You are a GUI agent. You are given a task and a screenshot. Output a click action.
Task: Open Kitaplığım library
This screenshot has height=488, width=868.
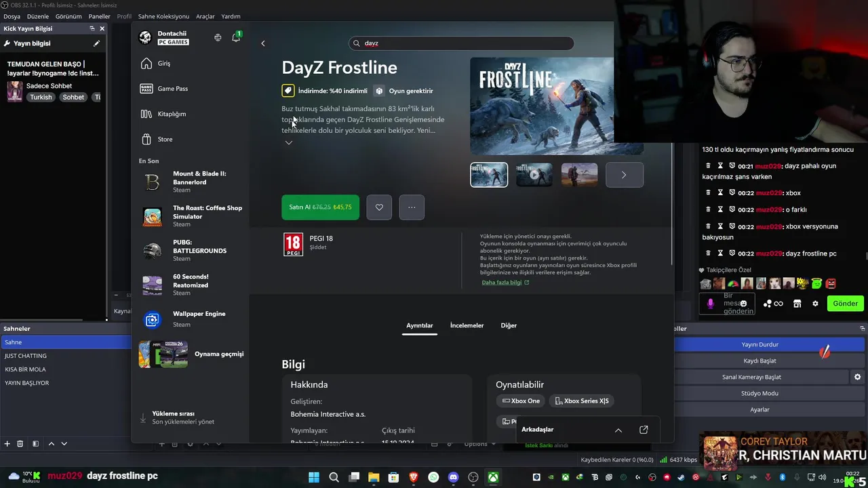(190, 114)
